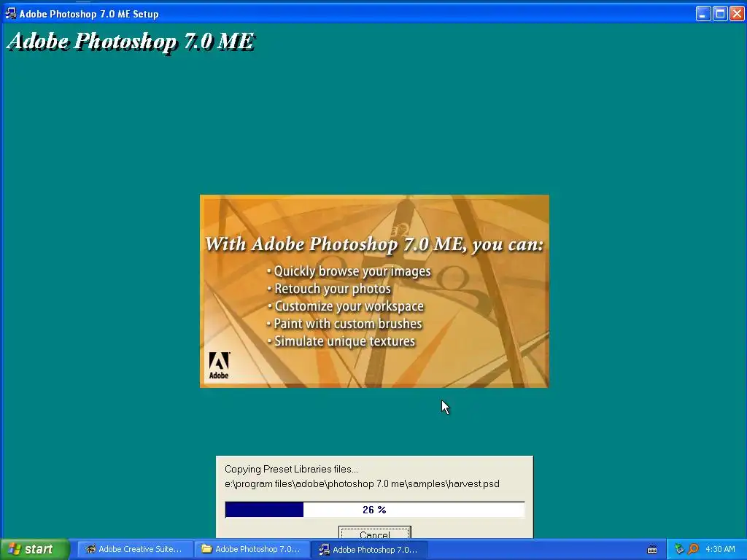
Task: Switch to Adobe Creative Suite taskbar window
Action: click(x=134, y=549)
